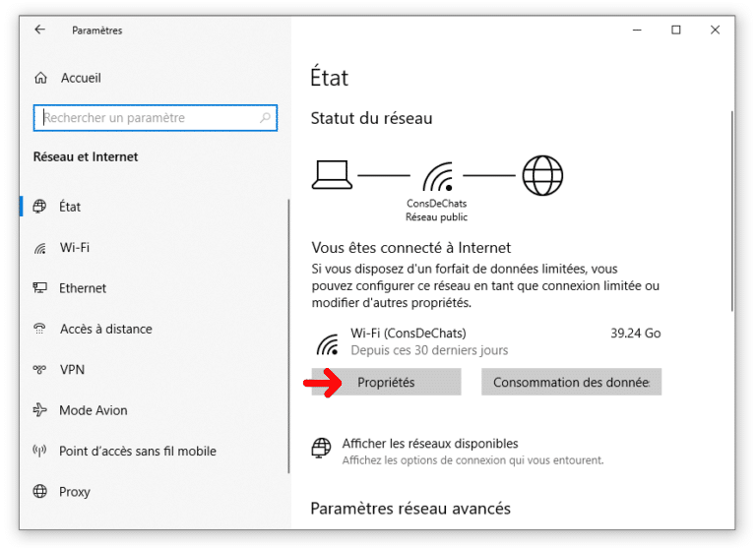Image resolution: width=756 pixels, height=548 pixels.
Task: Open Afficher les réseaux disponibles
Action: pos(429,444)
